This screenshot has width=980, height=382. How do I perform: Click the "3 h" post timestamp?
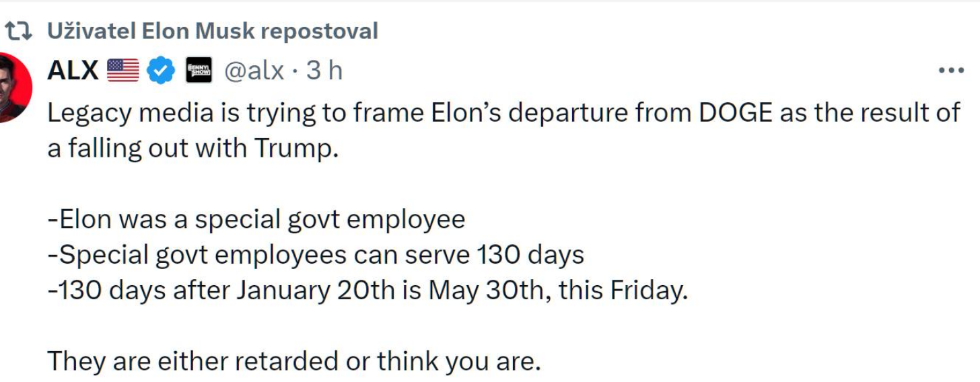coord(324,71)
